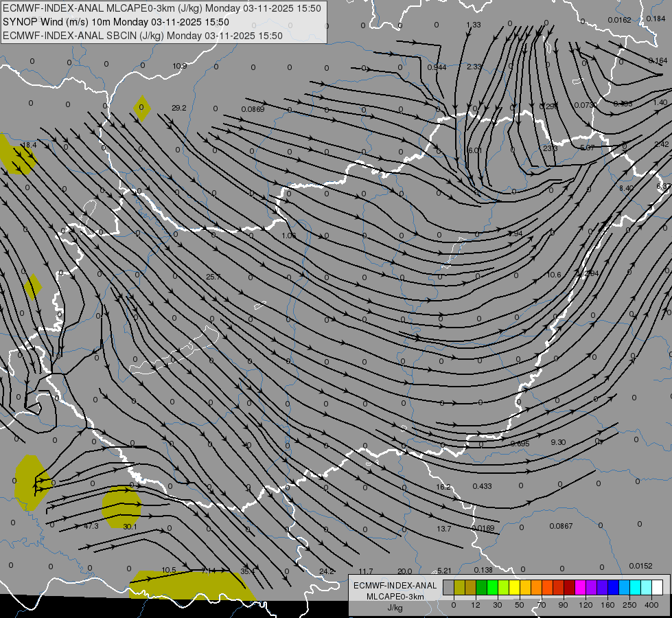The height and width of the screenshot is (618, 672).
Task: Click the map value 9.30
Action: (558, 442)
